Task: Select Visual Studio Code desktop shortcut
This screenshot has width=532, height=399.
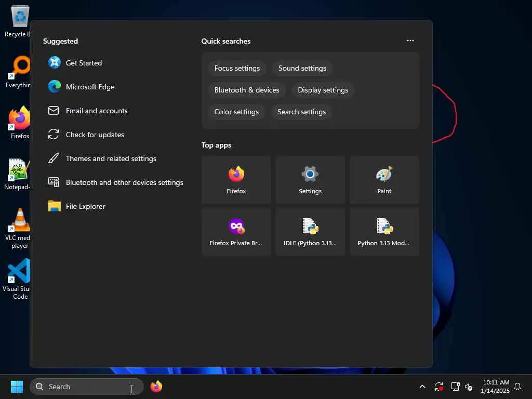Action: pos(18,279)
